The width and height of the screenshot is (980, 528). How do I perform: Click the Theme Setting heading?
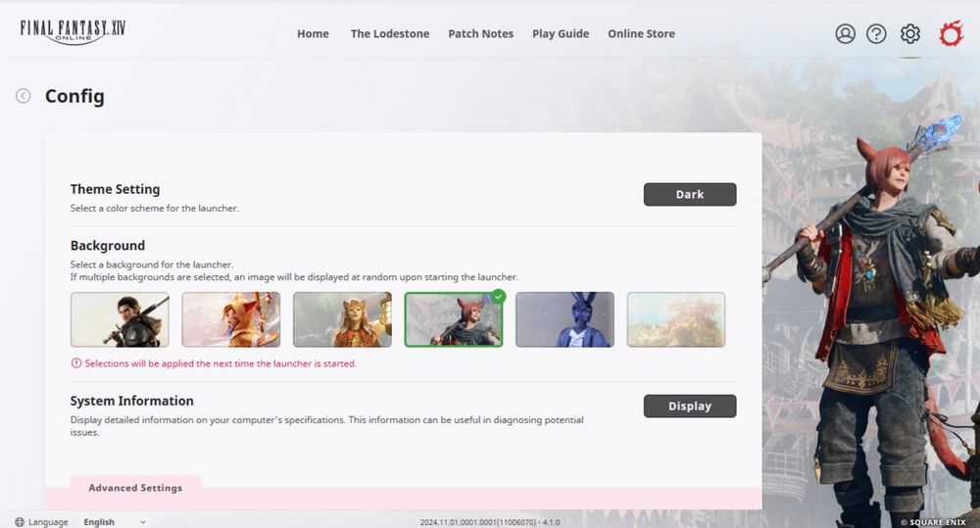pos(115,189)
